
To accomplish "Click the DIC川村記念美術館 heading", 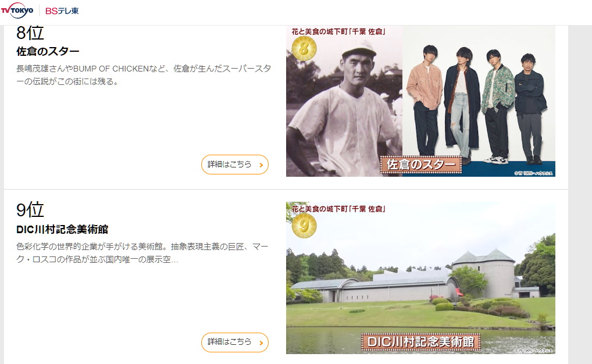I will click(x=62, y=229).
